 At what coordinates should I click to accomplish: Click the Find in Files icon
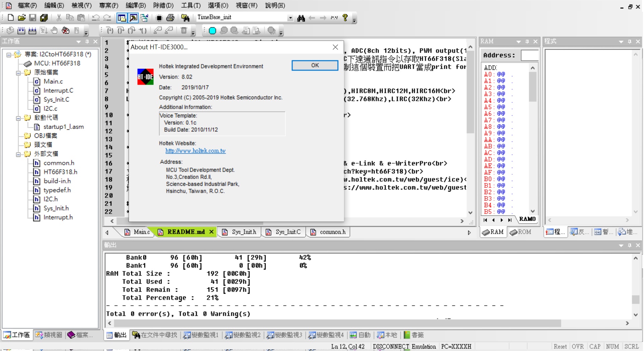[x=185, y=18]
